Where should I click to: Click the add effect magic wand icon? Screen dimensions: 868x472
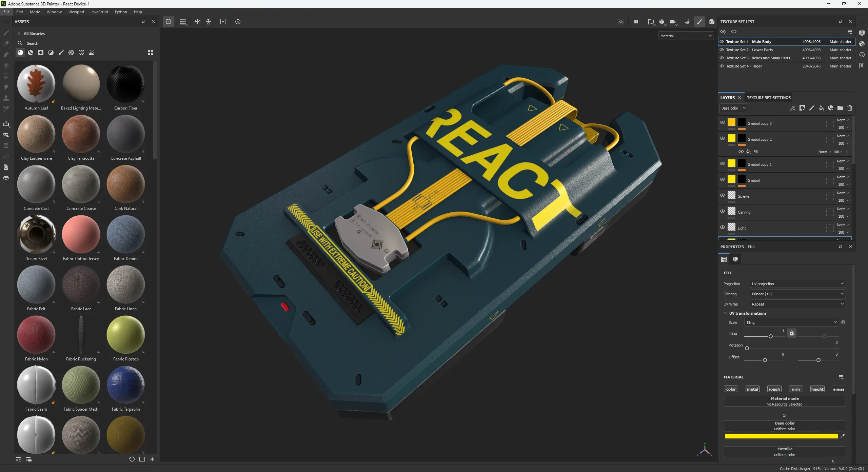(x=793, y=108)
